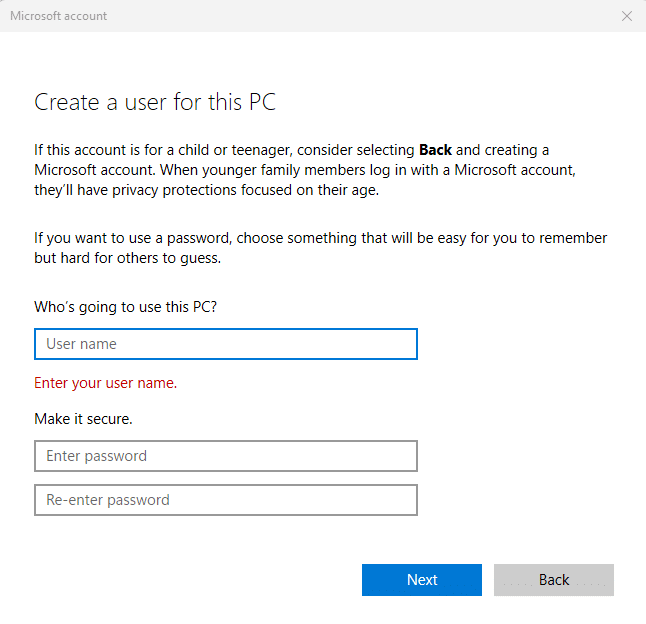The height and width of the screenshot is (624, 646).
Task: Focus the Enter password field
Action: click(x=226, y=456)
